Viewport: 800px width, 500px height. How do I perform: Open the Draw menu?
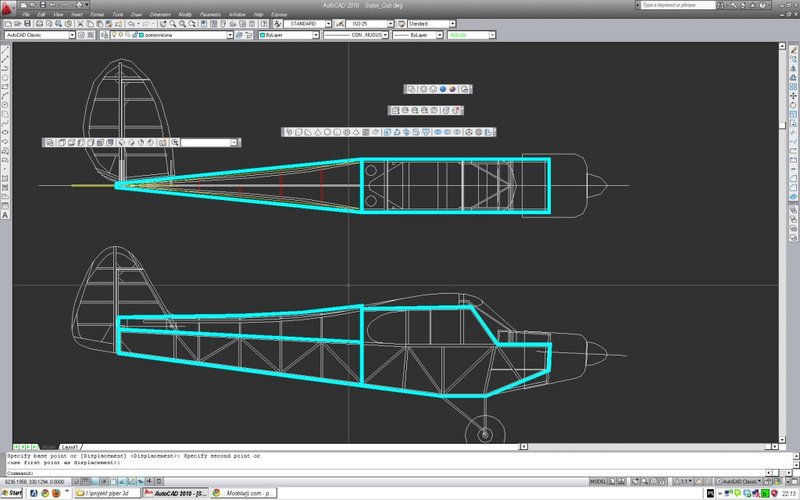(x=136, y=14)
